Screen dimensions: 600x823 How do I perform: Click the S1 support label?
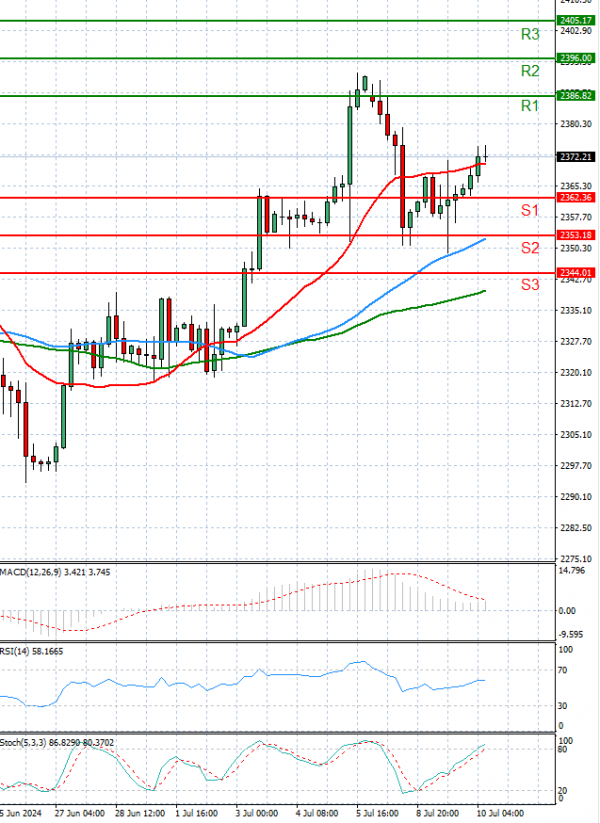click(x=530, y=210)
